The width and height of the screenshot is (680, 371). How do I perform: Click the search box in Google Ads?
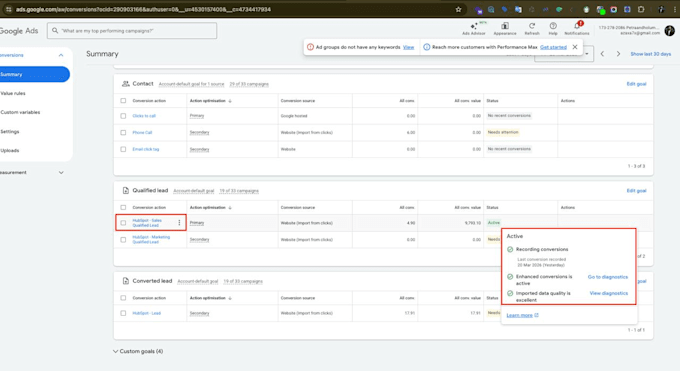click(x=132, y=30)
